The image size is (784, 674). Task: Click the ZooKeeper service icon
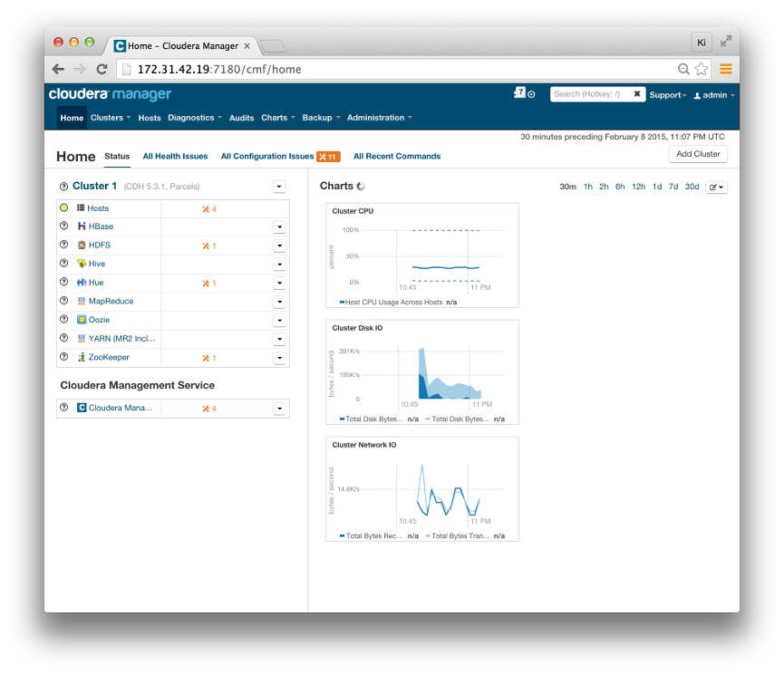point(82,357)
